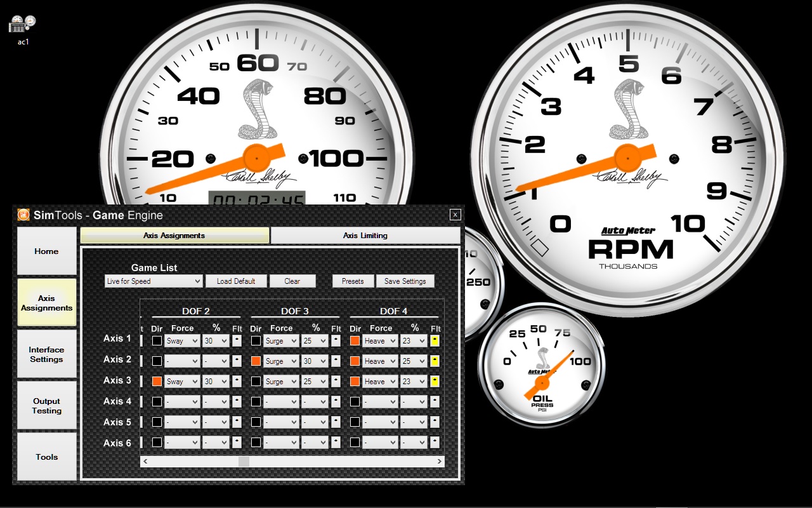Close the SimTools Game Engine window
Viewport: 812px width, 508px height.
(x=455, y=215)
